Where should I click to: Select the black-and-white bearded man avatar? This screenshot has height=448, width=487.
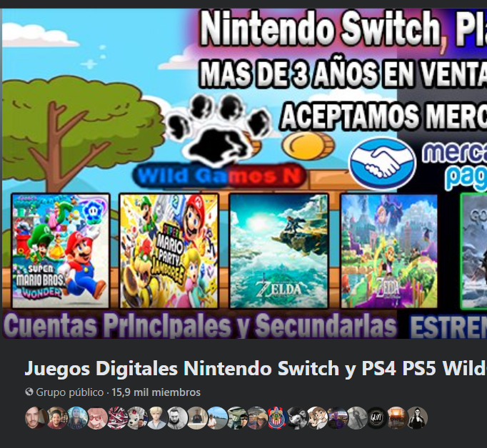pyautogui.click(x=177, y=418)
